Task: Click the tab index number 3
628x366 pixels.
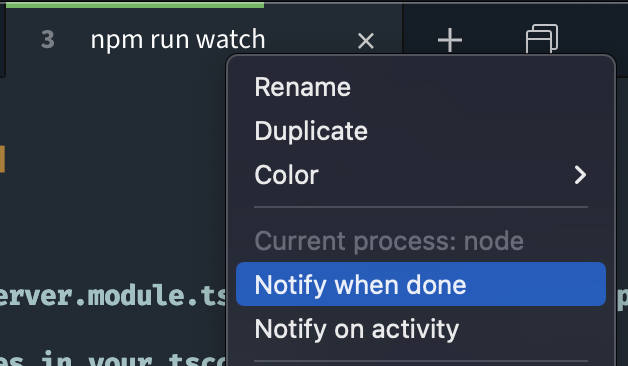Action: pyautogui.click(x=48, y=40)
